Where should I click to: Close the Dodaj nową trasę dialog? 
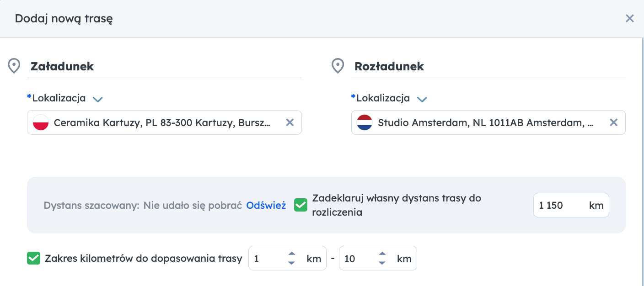point(630,18)
